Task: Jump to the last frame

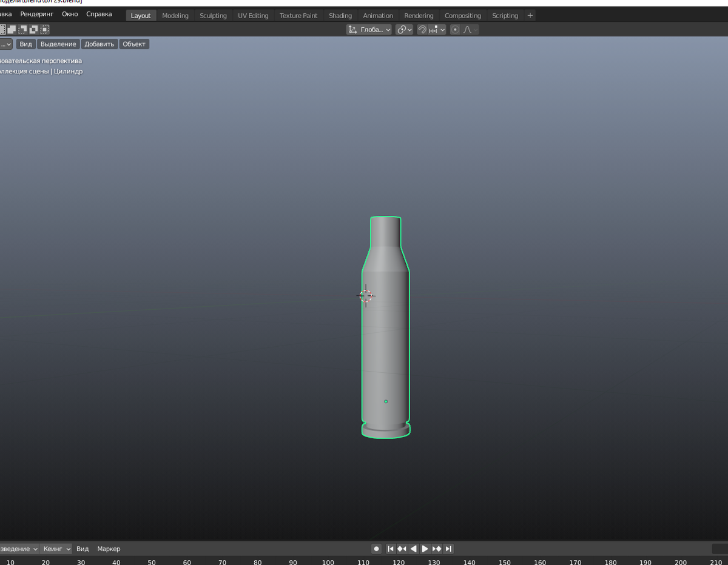Action: 448,549
